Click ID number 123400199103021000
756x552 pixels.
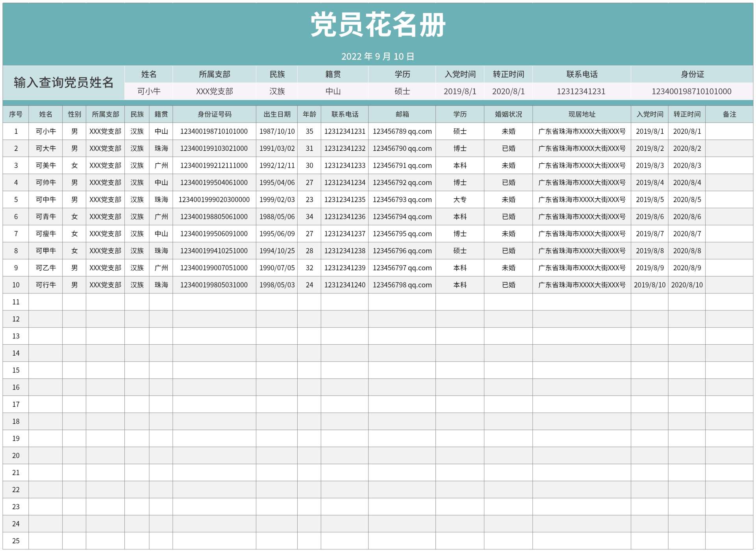(214, 148)
